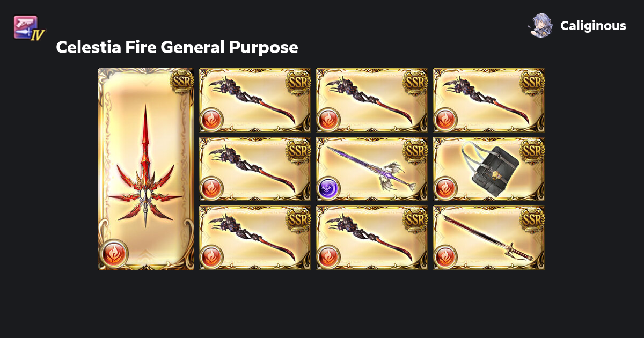This screenshot has width=644, height=338.
Task: Select the purple dark spear weapon
Action: [x=372, y=169]
